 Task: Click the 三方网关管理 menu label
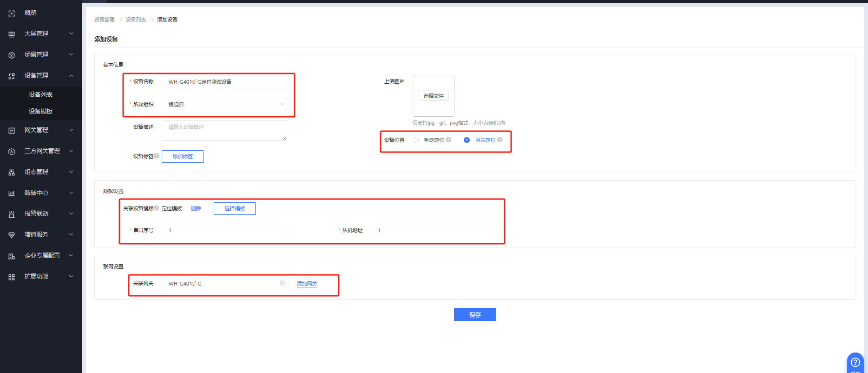pyautogui.click(x=42, y=151)
